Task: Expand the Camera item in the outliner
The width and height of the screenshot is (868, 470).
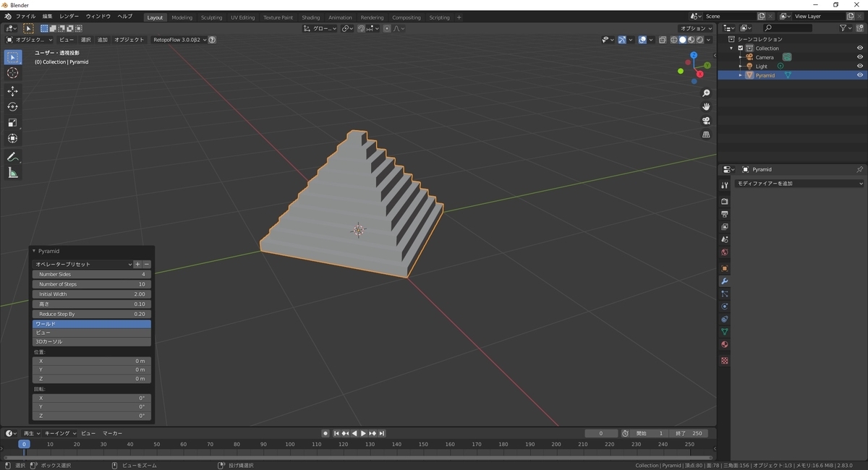Action: coord(740,57)
